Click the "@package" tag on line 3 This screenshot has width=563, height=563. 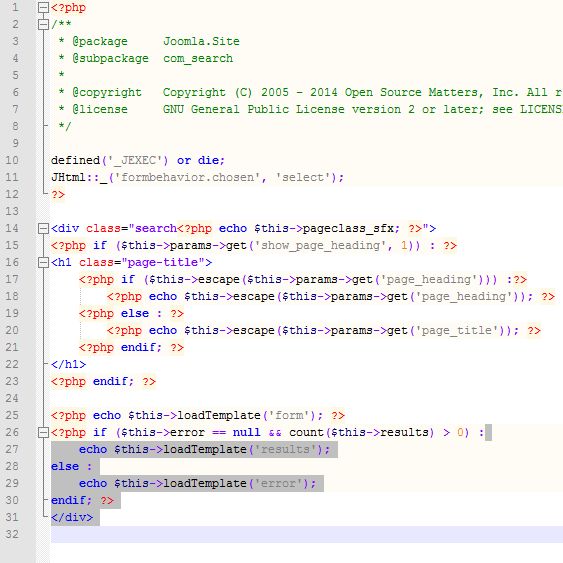pos(100,42)
